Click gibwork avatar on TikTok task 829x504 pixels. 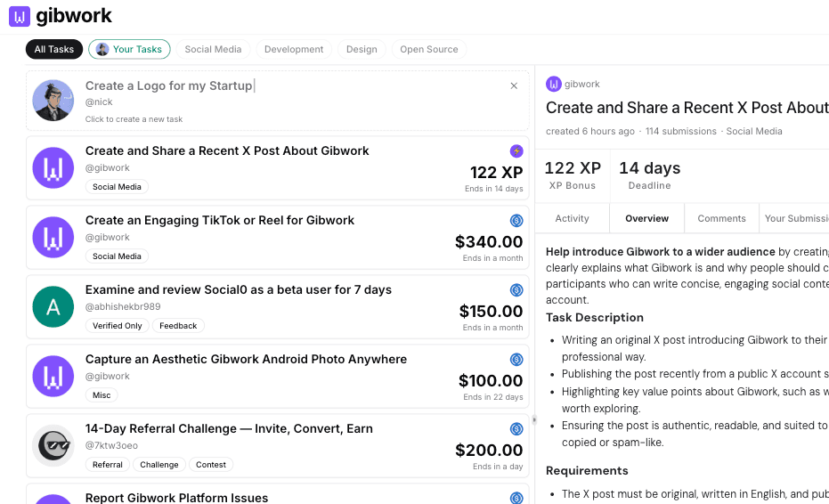coord(53,238)
